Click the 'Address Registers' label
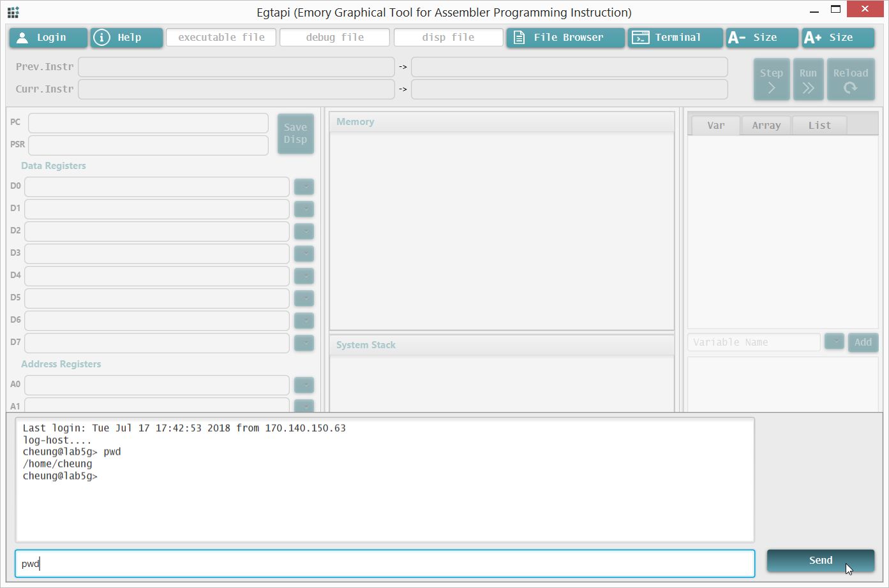This screenshot has height=588, width=889. coord(61,364)
